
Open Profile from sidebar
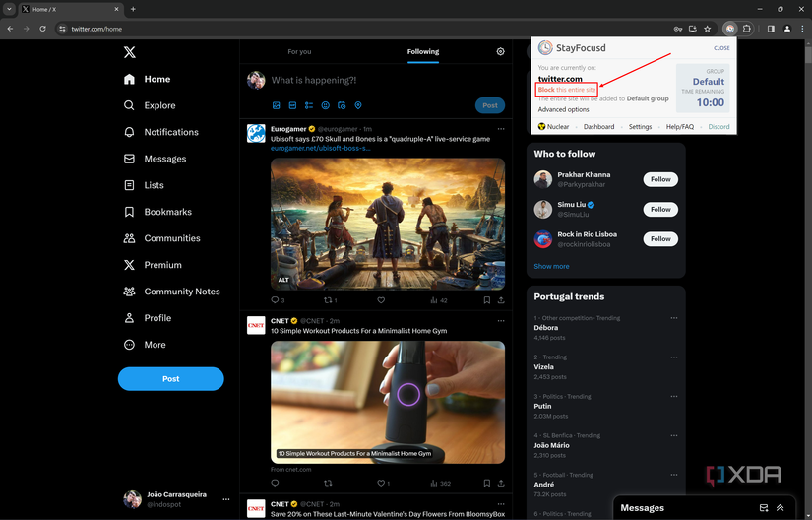coord(148,318)
